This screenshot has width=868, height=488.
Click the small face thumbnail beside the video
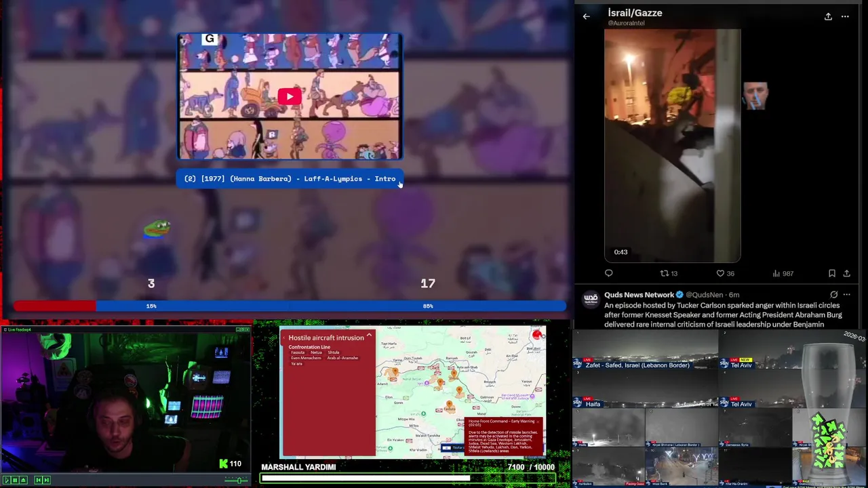755,96
